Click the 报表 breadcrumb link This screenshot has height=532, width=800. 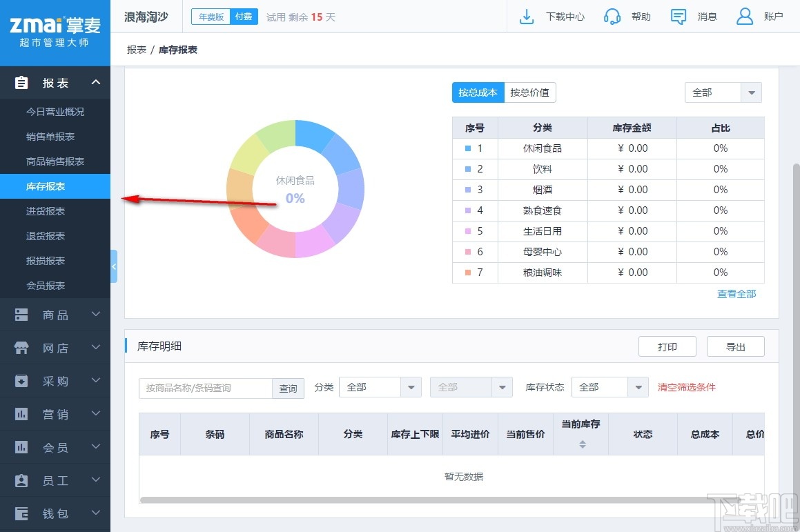pyautogui.click(x=136, y=50)
